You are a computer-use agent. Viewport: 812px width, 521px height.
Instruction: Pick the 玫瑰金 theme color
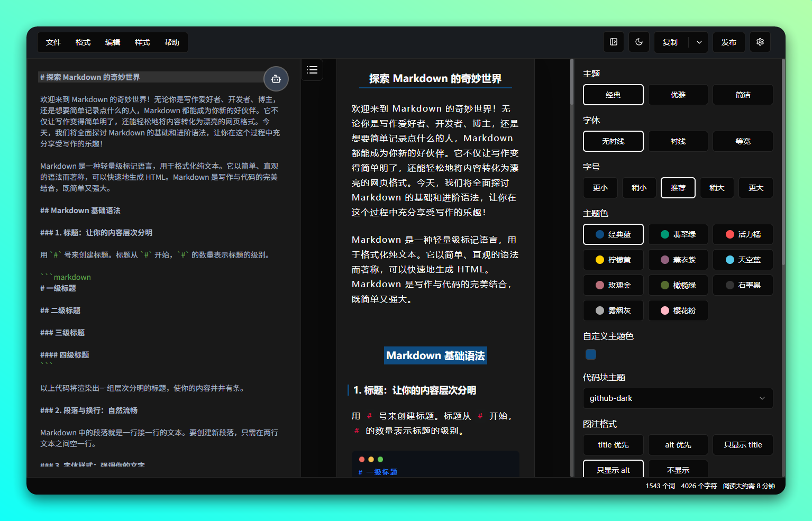(613, 285)
